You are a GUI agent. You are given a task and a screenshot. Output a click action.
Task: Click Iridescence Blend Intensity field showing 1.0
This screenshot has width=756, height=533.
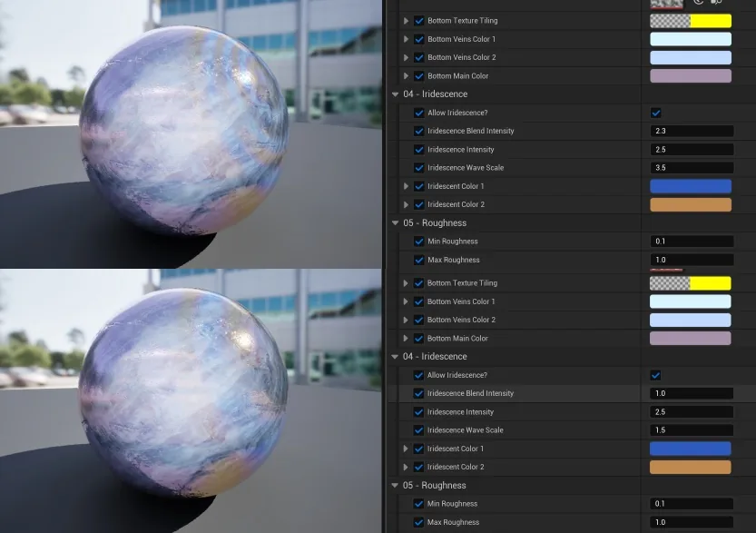click(692, 393)
